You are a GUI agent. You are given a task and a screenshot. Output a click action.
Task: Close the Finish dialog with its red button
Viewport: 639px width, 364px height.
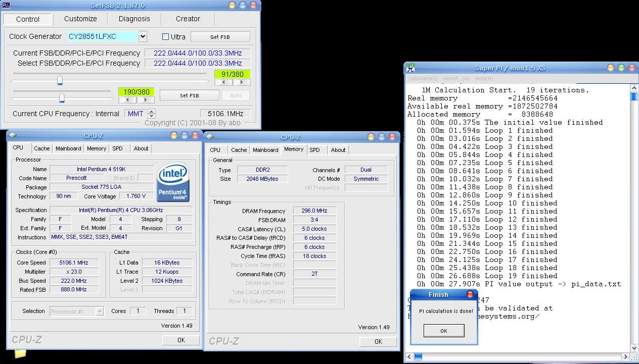click(x=470, y=294)
